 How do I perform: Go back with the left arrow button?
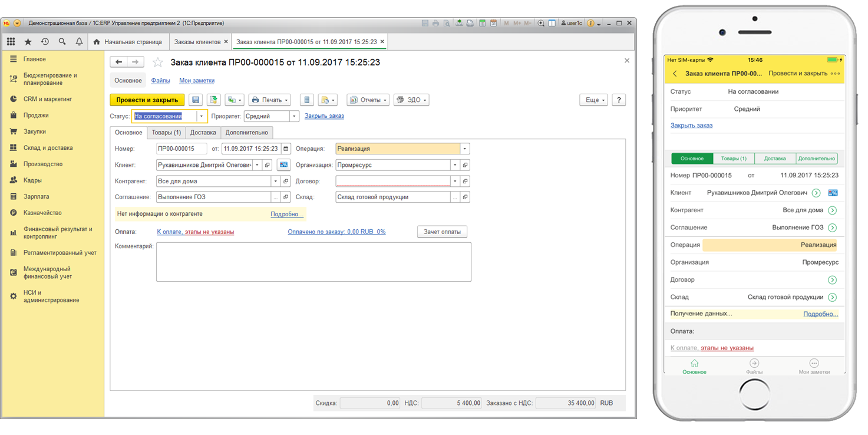point(119,62)
